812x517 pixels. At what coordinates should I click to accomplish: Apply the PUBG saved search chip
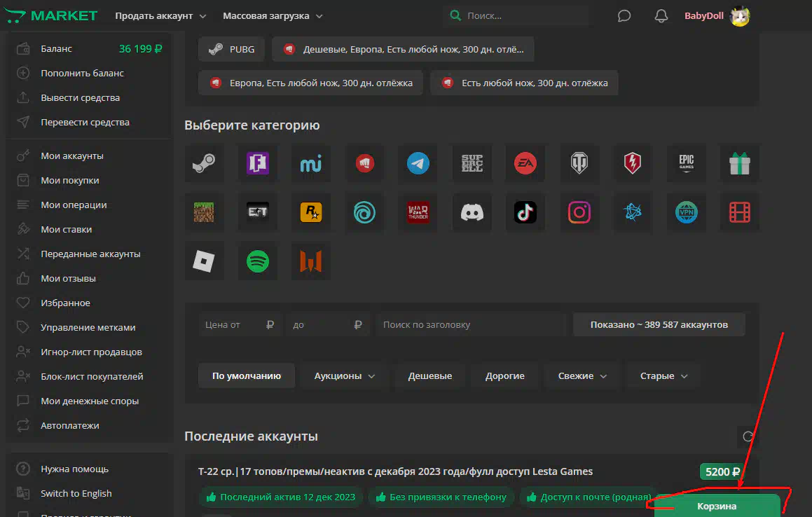coord(231,49)
